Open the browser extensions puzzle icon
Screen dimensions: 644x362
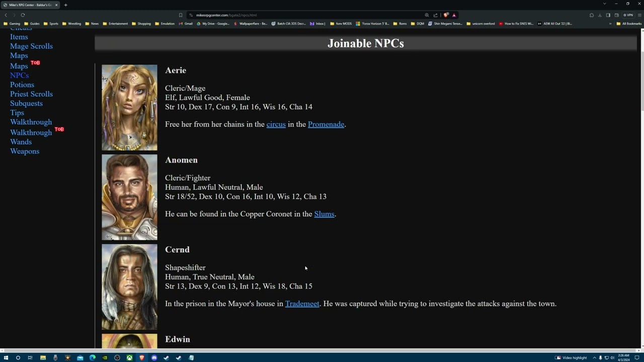(592, 15)
